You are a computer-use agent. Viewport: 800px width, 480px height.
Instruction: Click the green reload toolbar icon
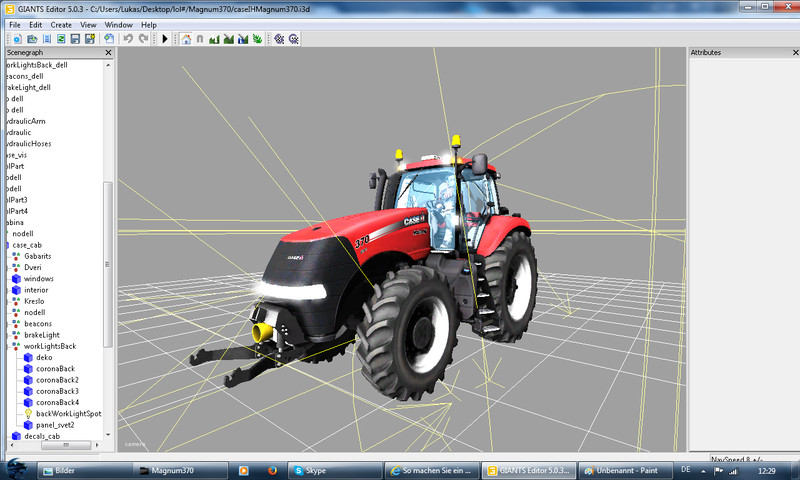[61, 39]
